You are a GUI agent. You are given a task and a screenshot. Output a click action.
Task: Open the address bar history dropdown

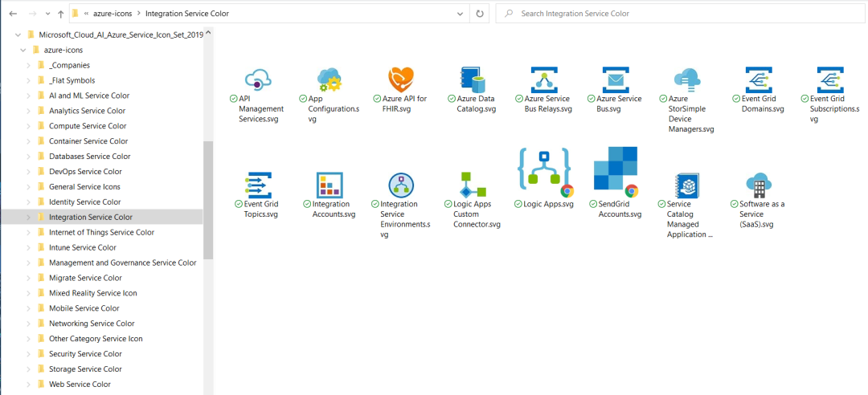(x=461, y=14)
